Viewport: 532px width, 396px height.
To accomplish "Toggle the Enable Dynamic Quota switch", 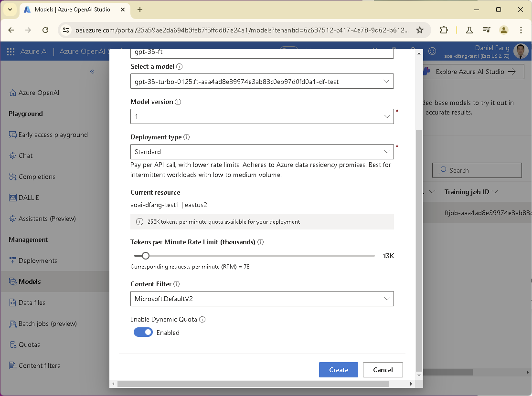I will coord(143,332).
